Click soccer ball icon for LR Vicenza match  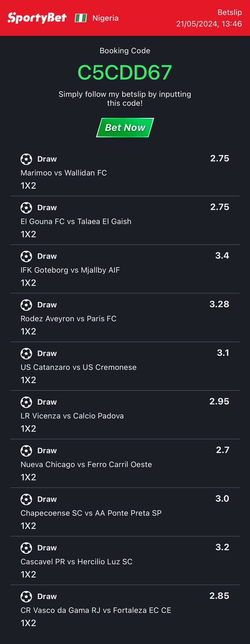(26, 402)
